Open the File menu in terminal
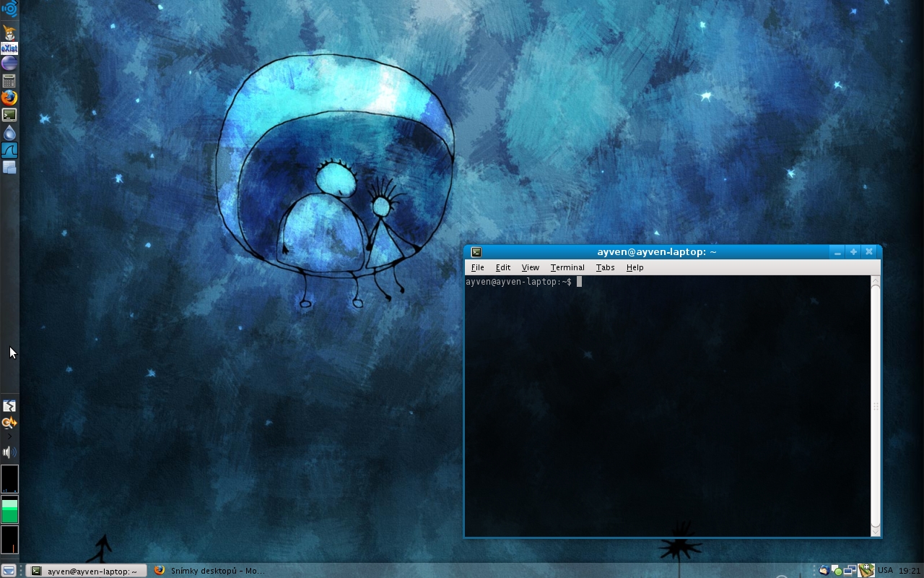This screenshot has width=924, height=578. [477, 267]
